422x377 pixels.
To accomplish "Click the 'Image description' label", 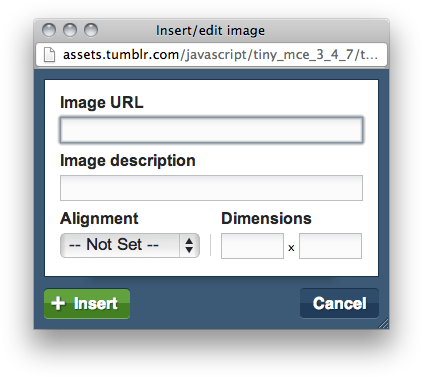I will (x=128, y=161).
